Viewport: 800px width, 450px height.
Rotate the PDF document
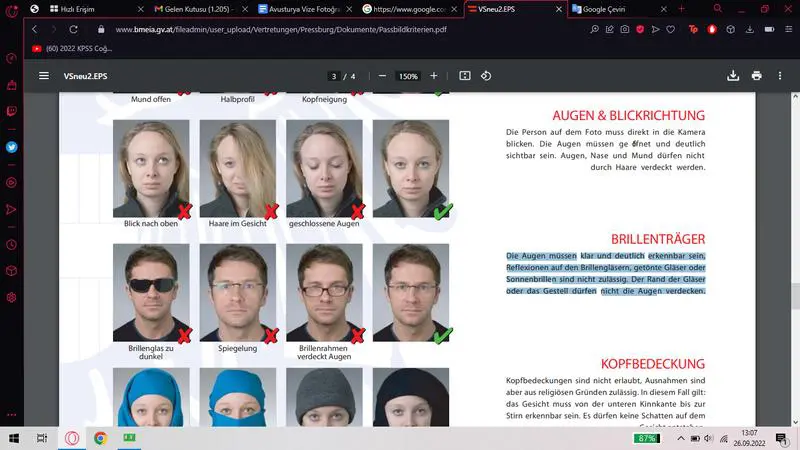[486, 76]
